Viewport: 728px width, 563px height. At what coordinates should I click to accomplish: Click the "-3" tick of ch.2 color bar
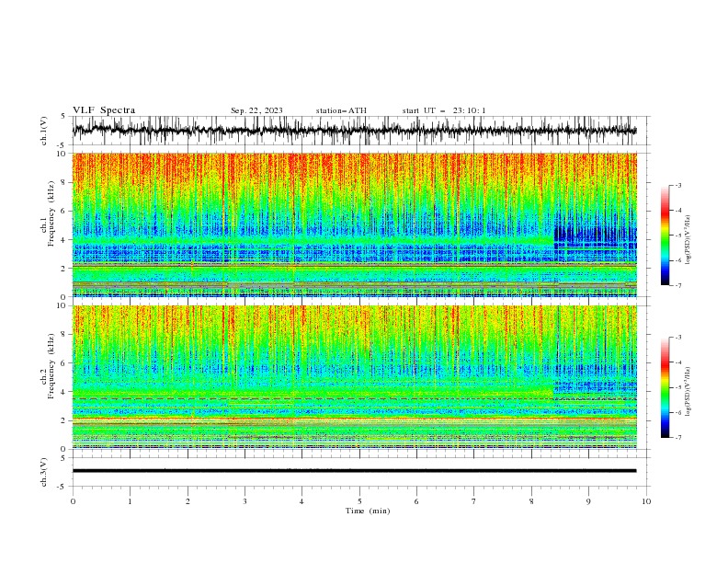click(677, 338)
